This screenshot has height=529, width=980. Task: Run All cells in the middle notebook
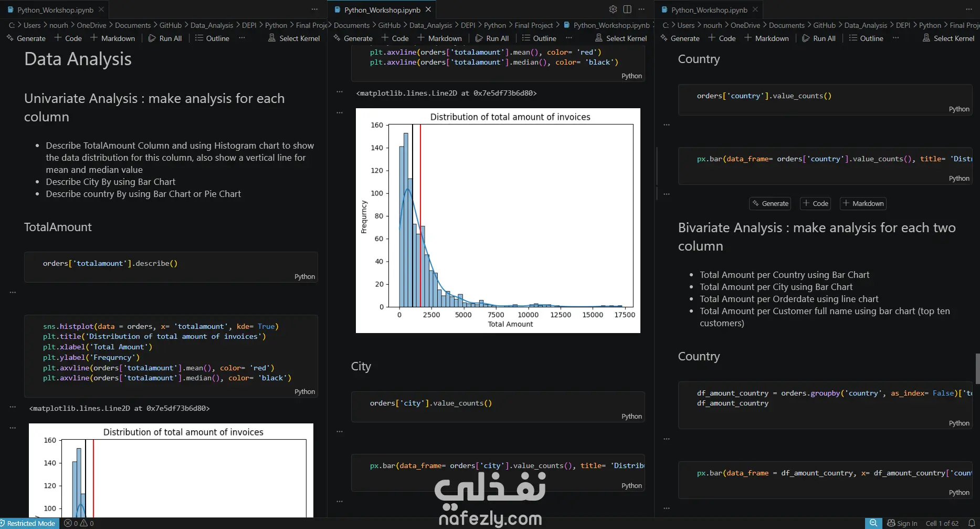tap(492, 38)
